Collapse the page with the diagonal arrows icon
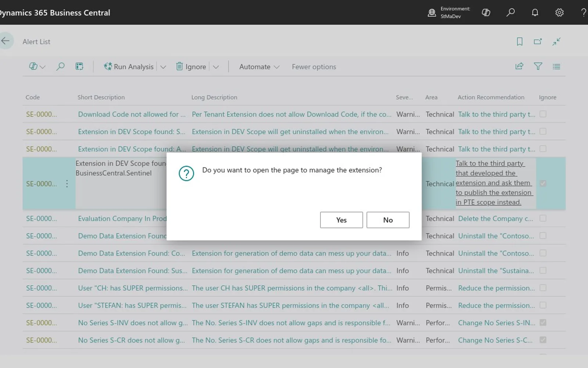The height and width of the screenshot is (368, 588). click(x=556, y=42)
